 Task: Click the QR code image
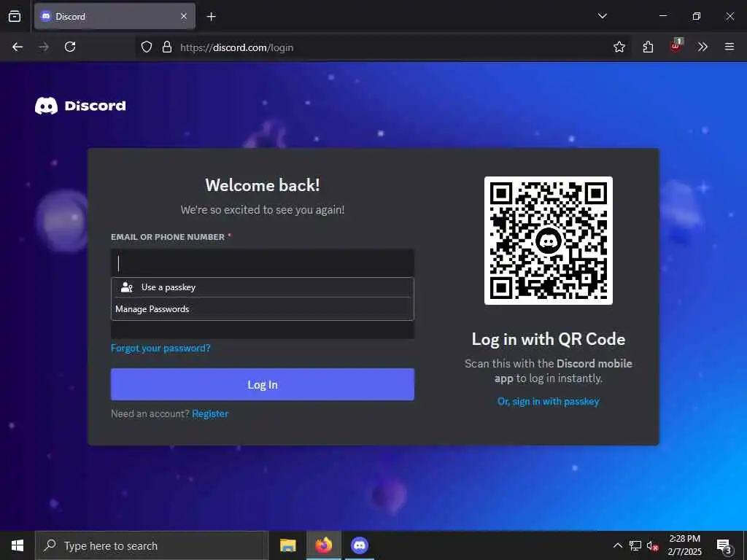549,241
